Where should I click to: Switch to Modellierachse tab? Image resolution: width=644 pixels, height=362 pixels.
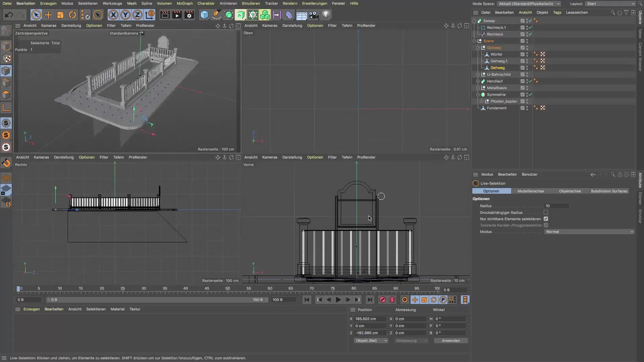coord(530,191)
